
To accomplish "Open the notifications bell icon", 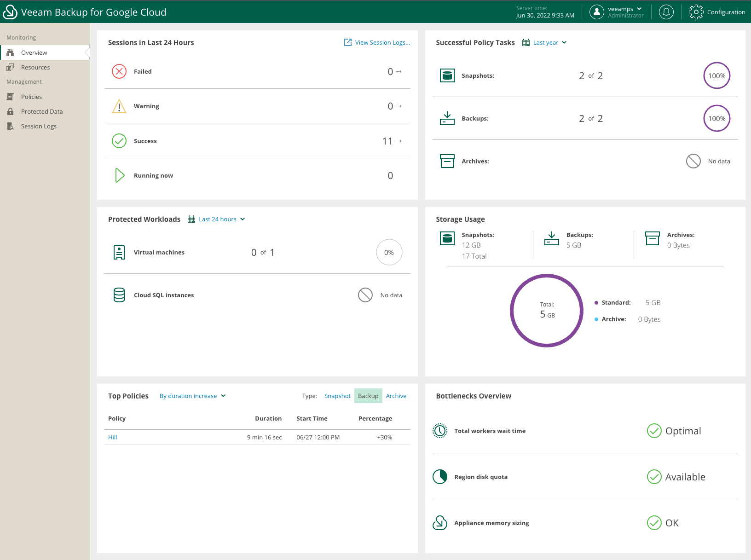I will [x=666, y=12].
